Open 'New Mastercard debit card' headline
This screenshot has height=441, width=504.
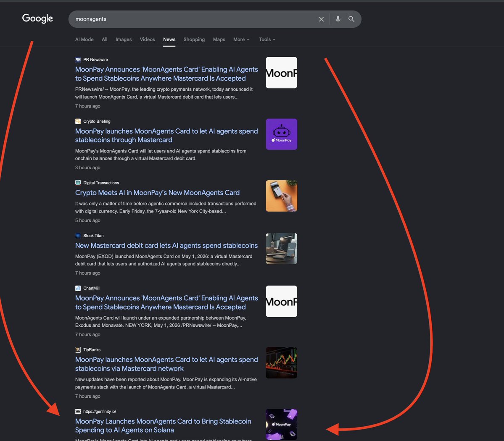[x=166, y=245]
